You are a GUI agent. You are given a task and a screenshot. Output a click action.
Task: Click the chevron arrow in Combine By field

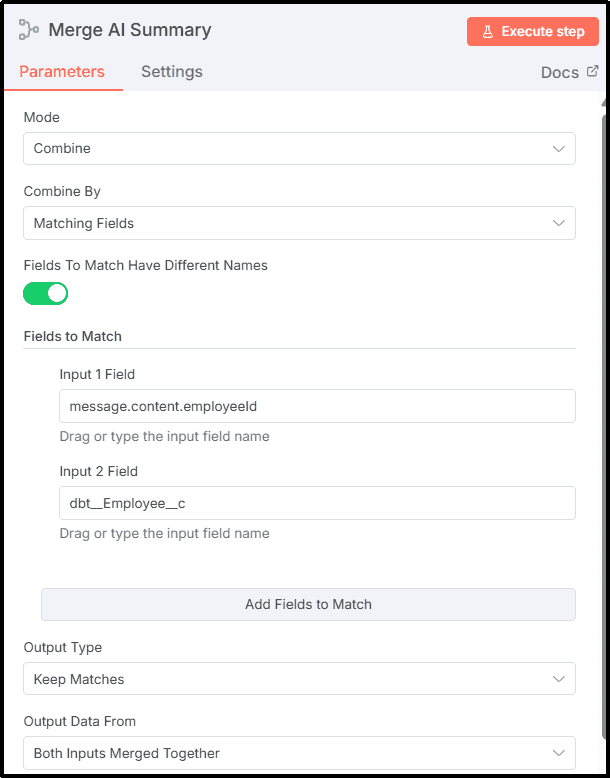(x=559, y=223)
